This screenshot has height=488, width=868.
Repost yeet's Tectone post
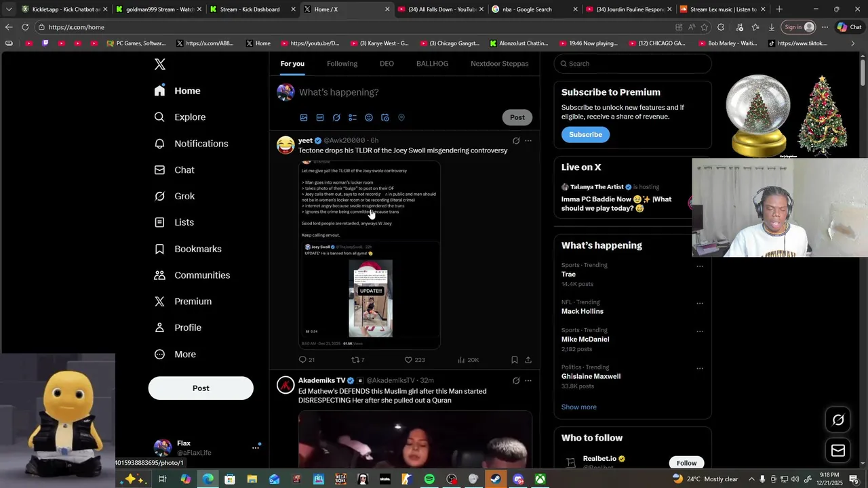357,360
